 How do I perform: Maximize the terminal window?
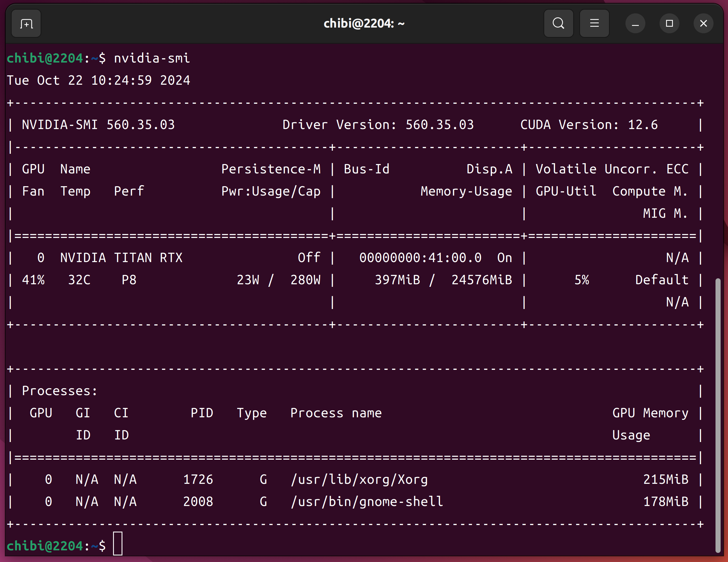669,24
